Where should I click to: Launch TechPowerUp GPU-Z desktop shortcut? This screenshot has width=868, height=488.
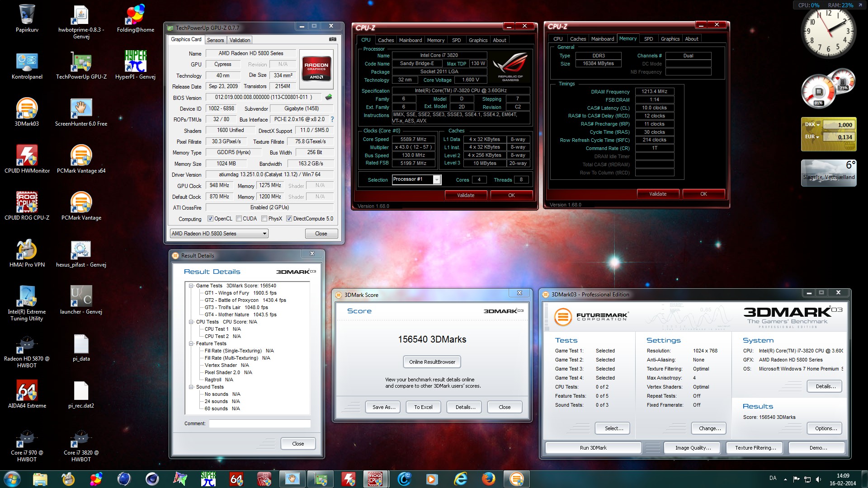[x=81, y=66]
